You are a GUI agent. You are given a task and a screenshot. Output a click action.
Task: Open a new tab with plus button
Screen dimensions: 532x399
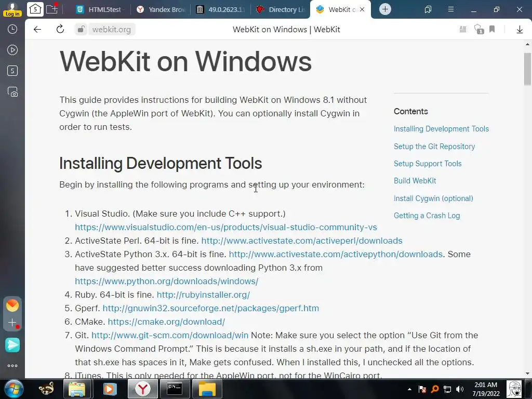(385, 9)
